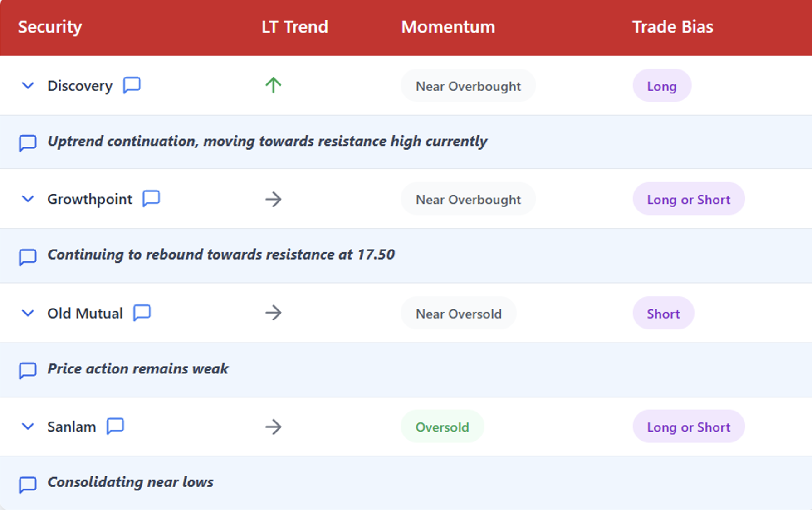
Task: Click the sideways trend arrow for Growthpoint
Action: [x=273, y=199]
